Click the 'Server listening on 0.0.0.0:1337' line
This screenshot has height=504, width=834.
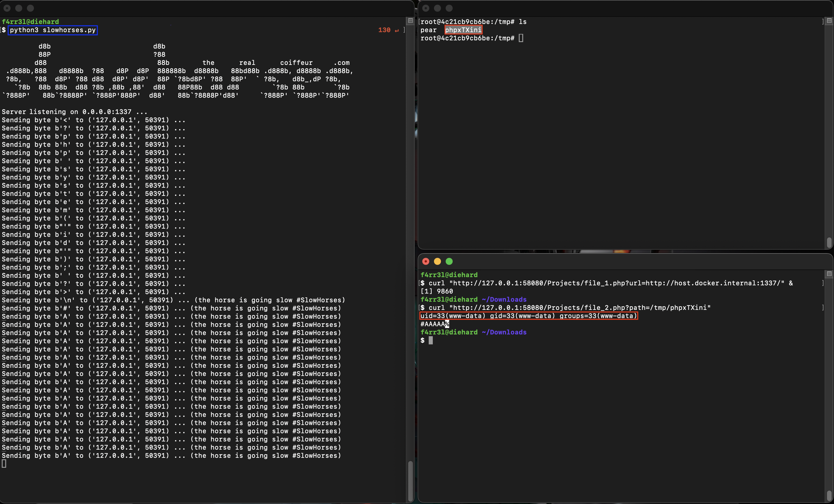pos(75,112)
